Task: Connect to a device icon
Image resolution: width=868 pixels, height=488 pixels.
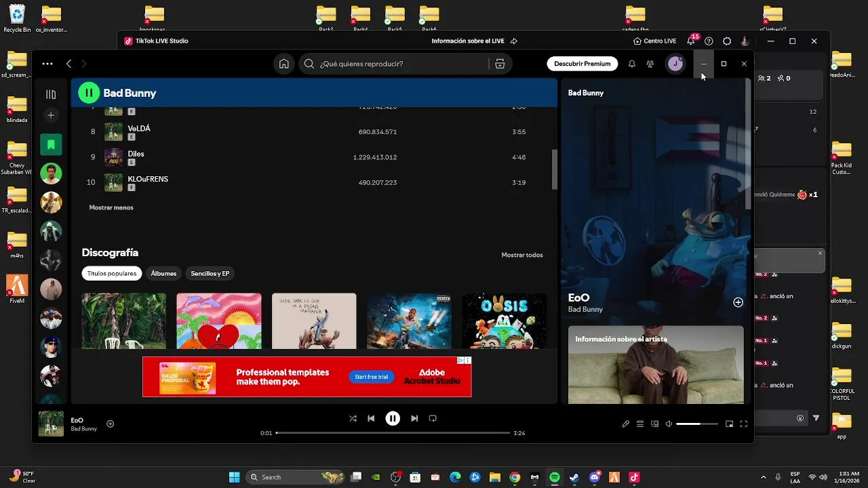Action: click(x=654, y=424)
